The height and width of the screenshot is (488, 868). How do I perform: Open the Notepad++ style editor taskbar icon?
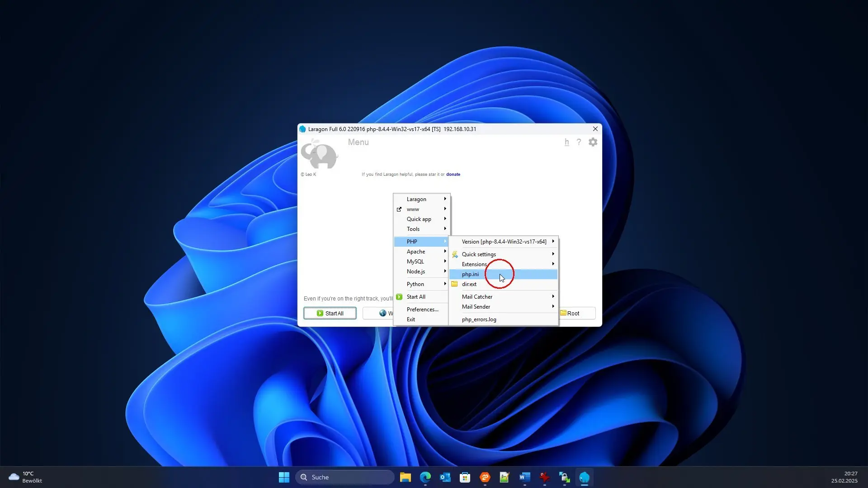pos(505,477)
